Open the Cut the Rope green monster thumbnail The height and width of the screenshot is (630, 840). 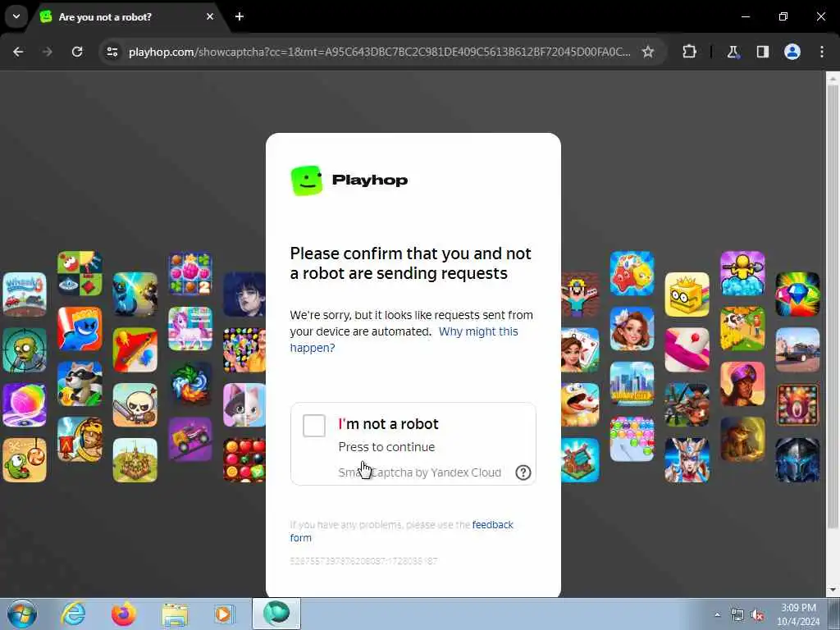25,460
